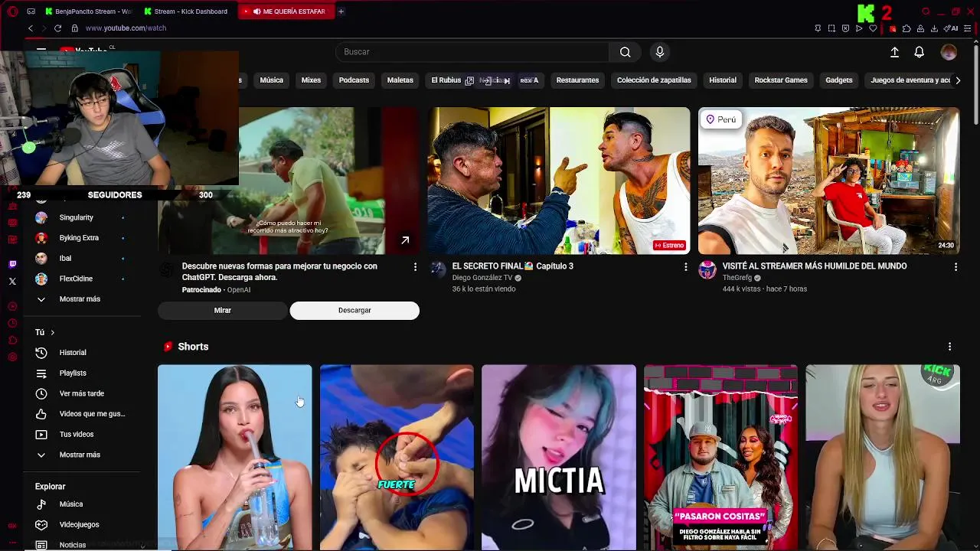Open the Tú section chevron
The image size is (980, 551).
pos(52,332)
